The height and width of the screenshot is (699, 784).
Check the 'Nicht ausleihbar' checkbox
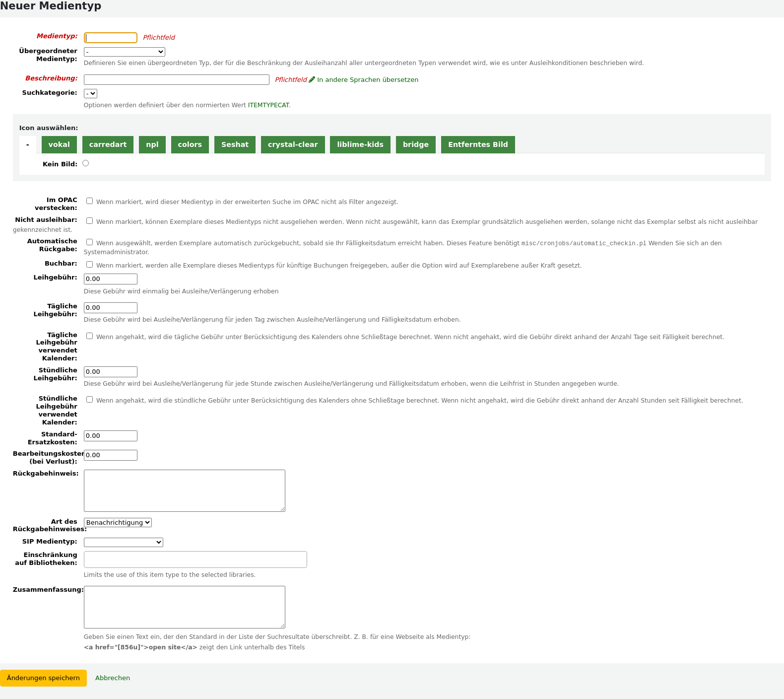click(90, 221)
